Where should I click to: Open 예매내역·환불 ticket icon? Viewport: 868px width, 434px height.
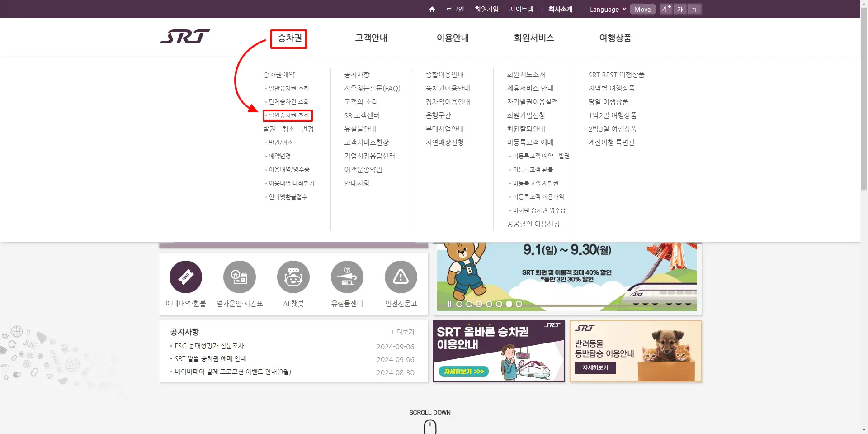point(186,277)
